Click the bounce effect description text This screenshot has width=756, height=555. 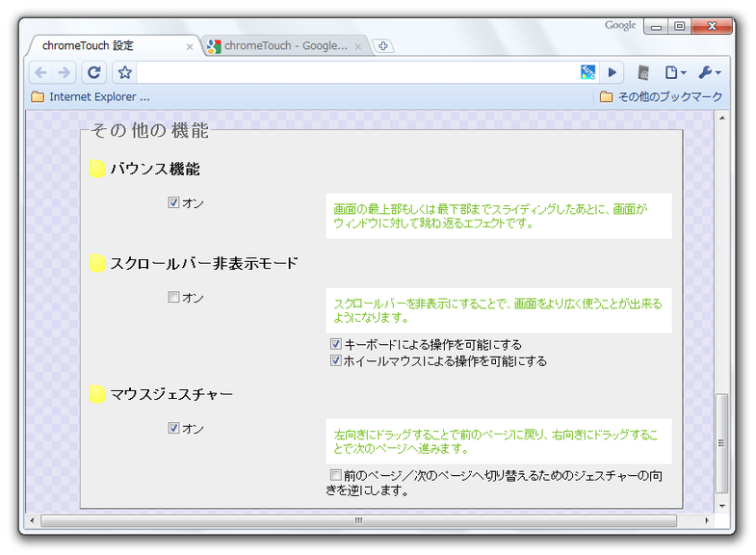[490, 216]
